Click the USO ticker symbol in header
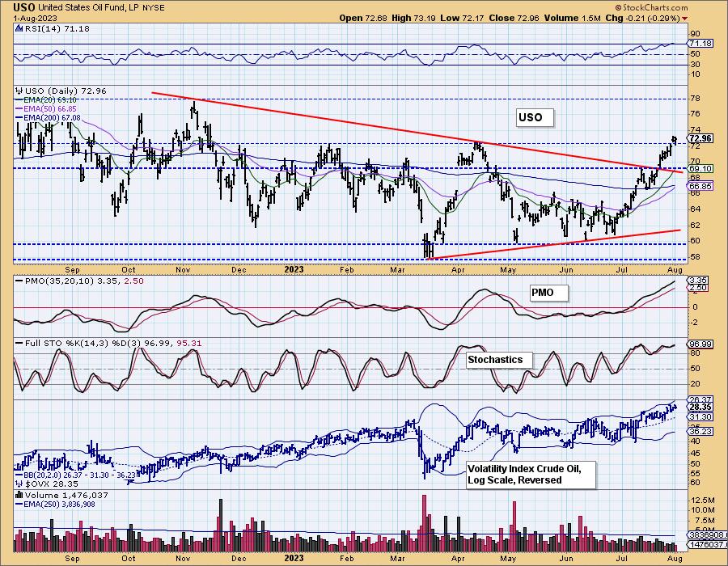 click(x=24, y=7)
